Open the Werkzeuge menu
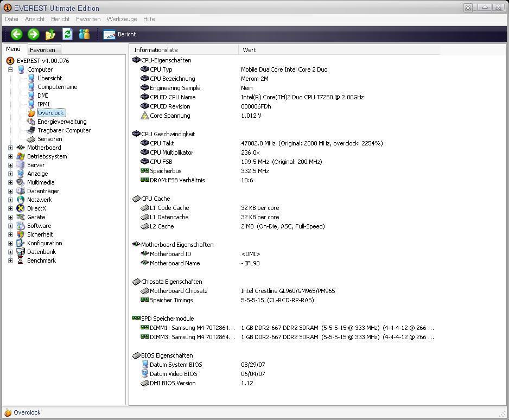 (x=122, y=19)
